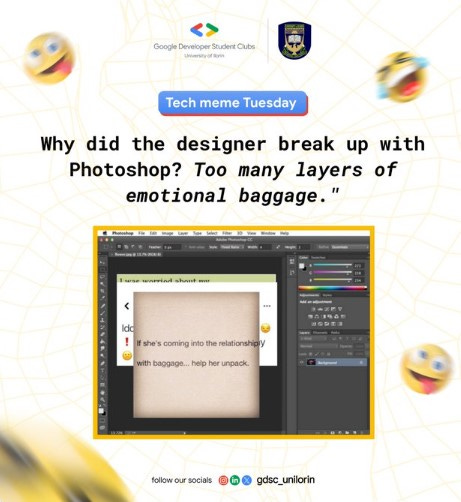The width and height of the screenshot is (461, 502).
Task: Add an Invert adjustment
Action: (314, 324)
